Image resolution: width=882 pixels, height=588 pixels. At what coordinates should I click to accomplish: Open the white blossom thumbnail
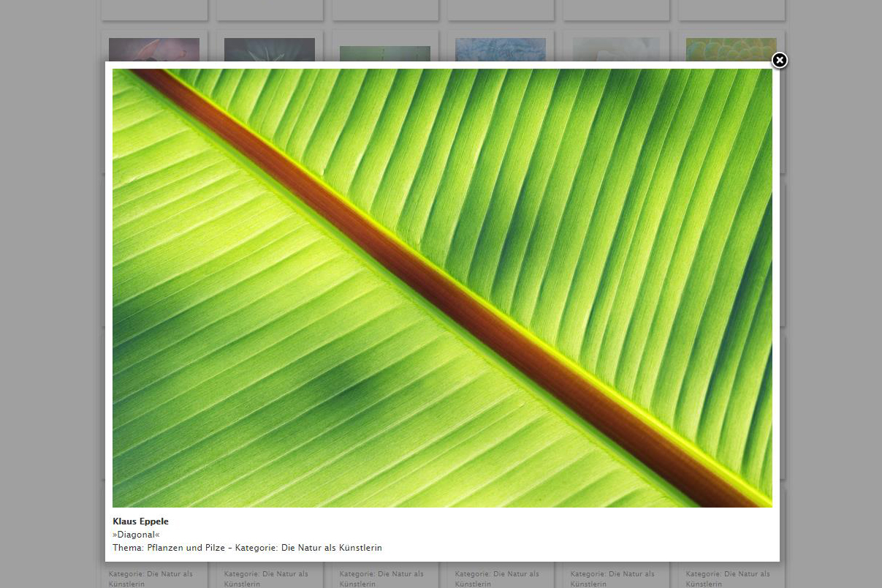click(615, 50)
